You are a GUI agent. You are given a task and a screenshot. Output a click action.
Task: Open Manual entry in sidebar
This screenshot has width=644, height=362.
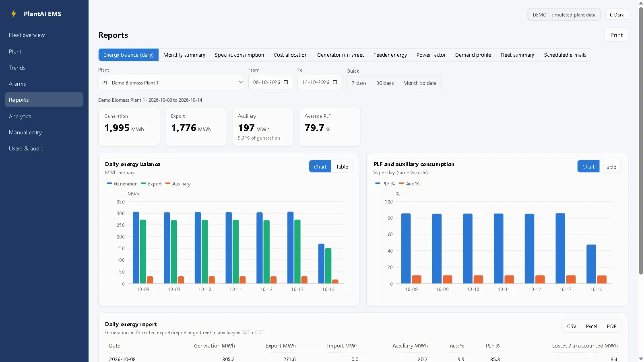[44, 132]
